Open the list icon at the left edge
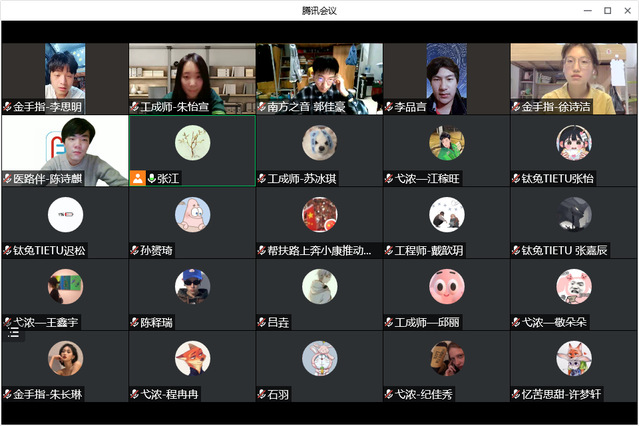639x426 pixels. tap(13, 333)
